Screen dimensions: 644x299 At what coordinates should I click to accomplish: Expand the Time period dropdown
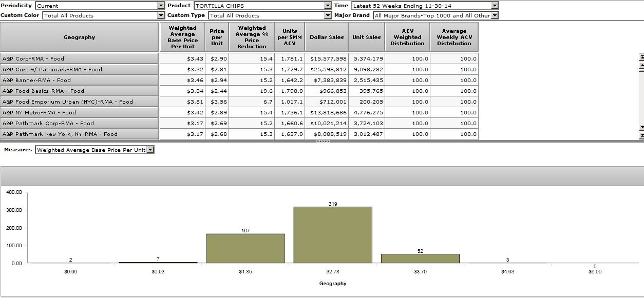point(494,6)
